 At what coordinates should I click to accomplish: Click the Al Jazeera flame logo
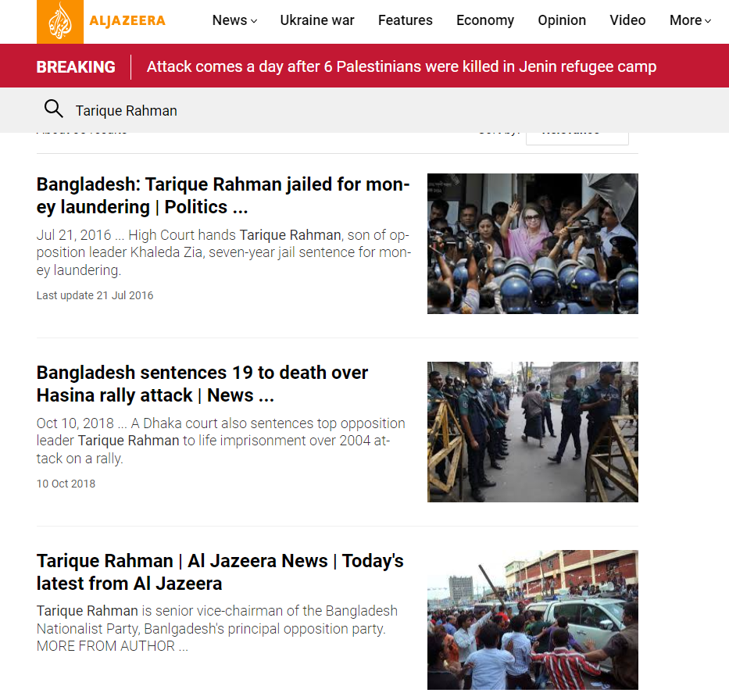point(60,22)
